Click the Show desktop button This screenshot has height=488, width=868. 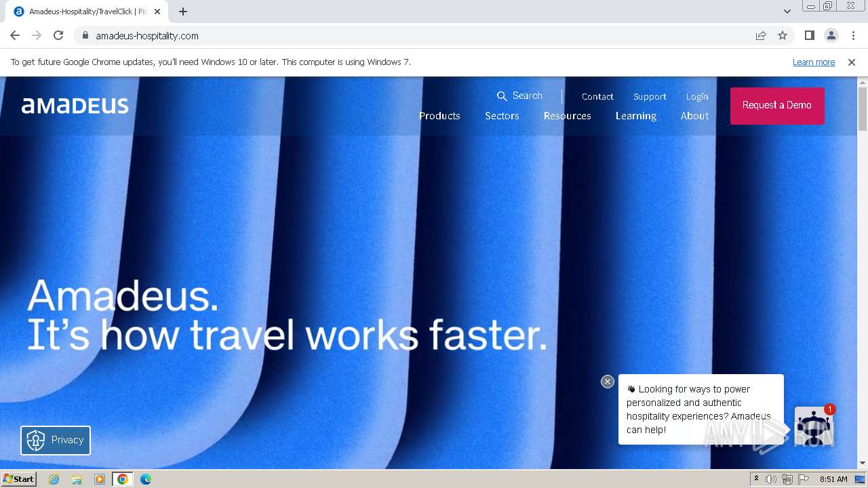coord(861,479)
